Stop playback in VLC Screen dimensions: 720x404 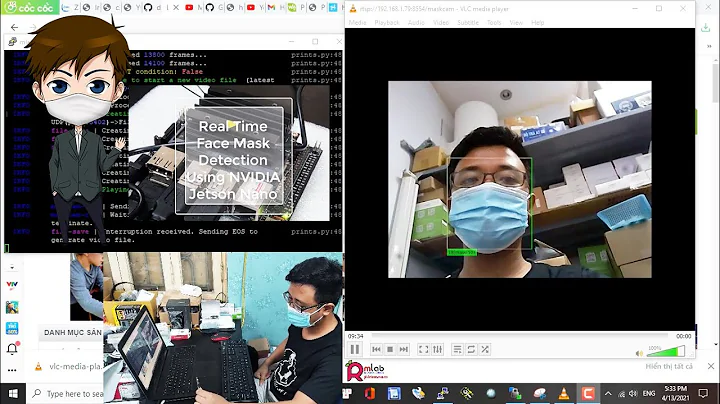click(390, 349)
